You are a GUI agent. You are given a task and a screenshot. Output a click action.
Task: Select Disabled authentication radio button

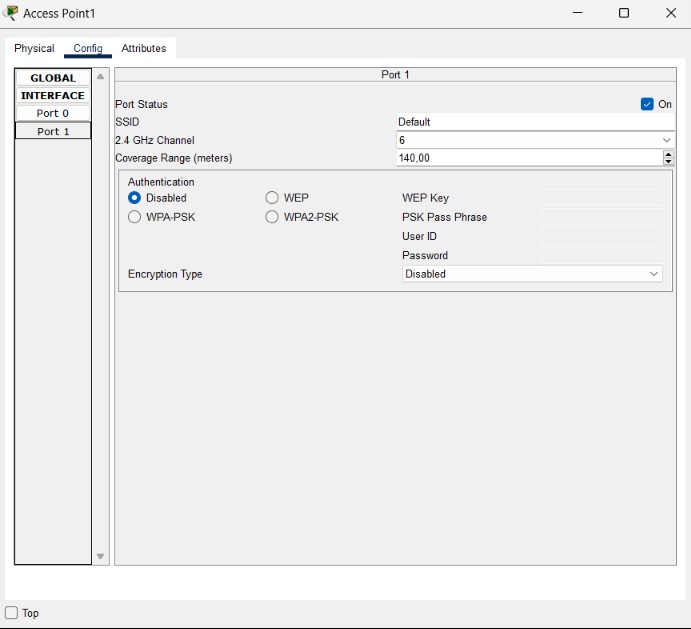(x=134, y=198)
